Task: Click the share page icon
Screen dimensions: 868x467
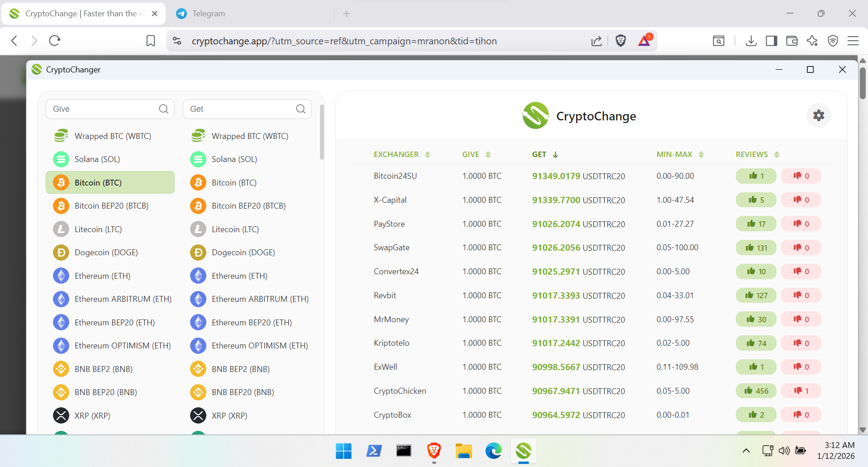Action: (596, 41)
